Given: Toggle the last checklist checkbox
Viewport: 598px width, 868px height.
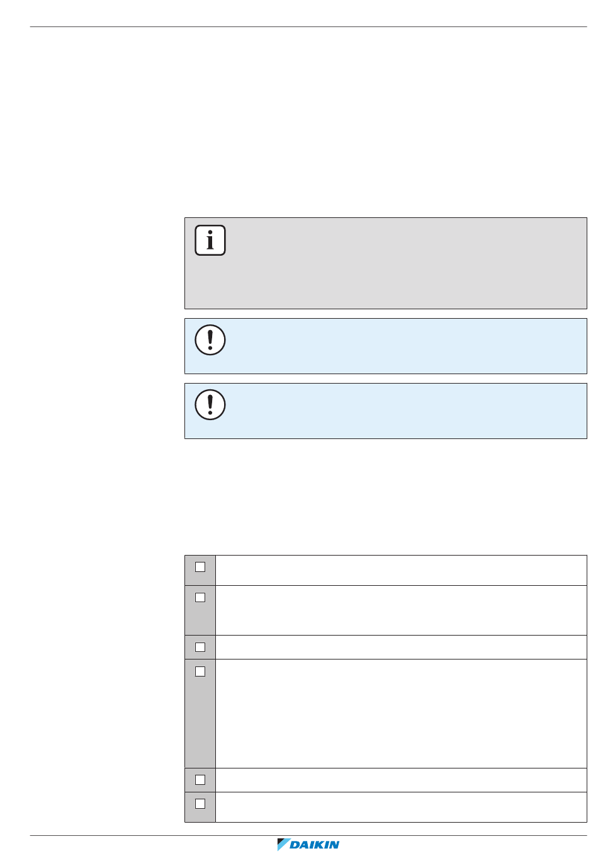Looking at the screenshot, I should pyautogui.click(x=200, y=804).
